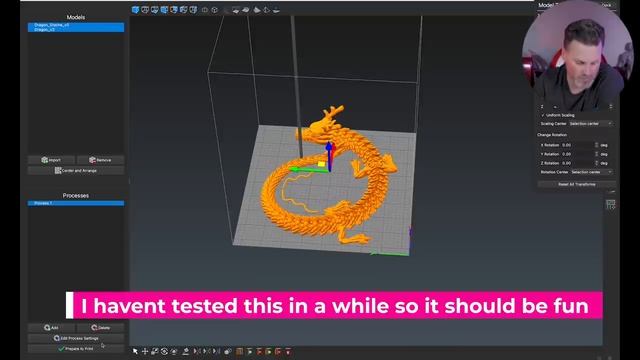The image size is (640, 360).
Task: Click the Remove model button
Action: pos(100,160)
